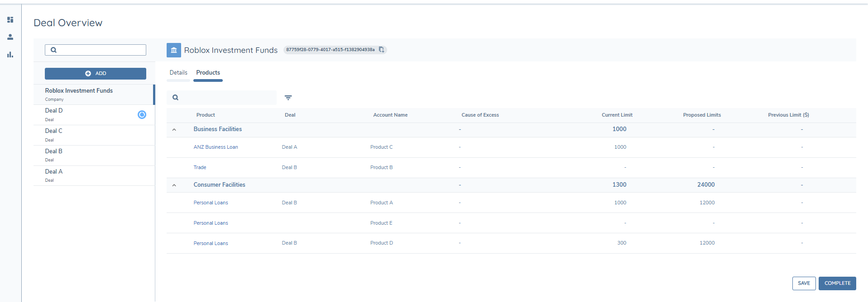Click the COMPLETE button

coord(837,283)
